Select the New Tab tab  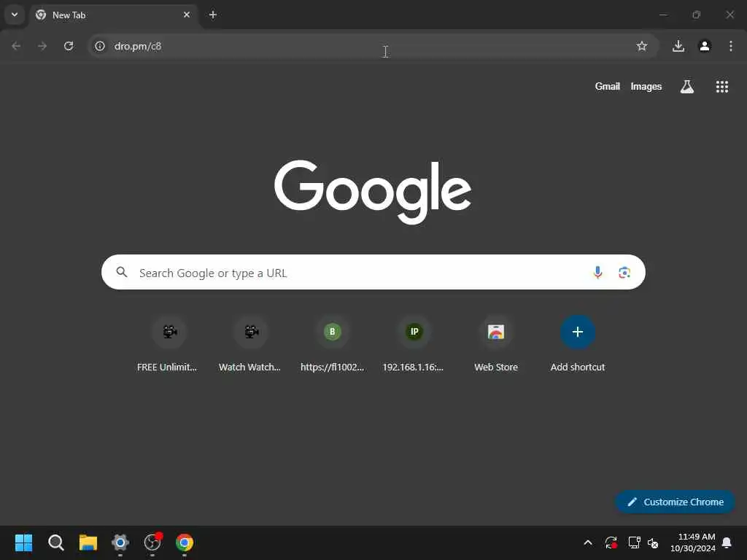(114, 15)
